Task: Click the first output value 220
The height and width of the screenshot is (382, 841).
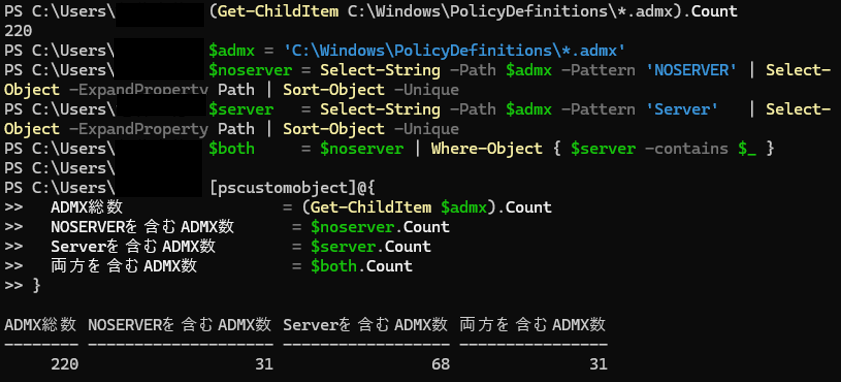Action: (x=18, y=31)
